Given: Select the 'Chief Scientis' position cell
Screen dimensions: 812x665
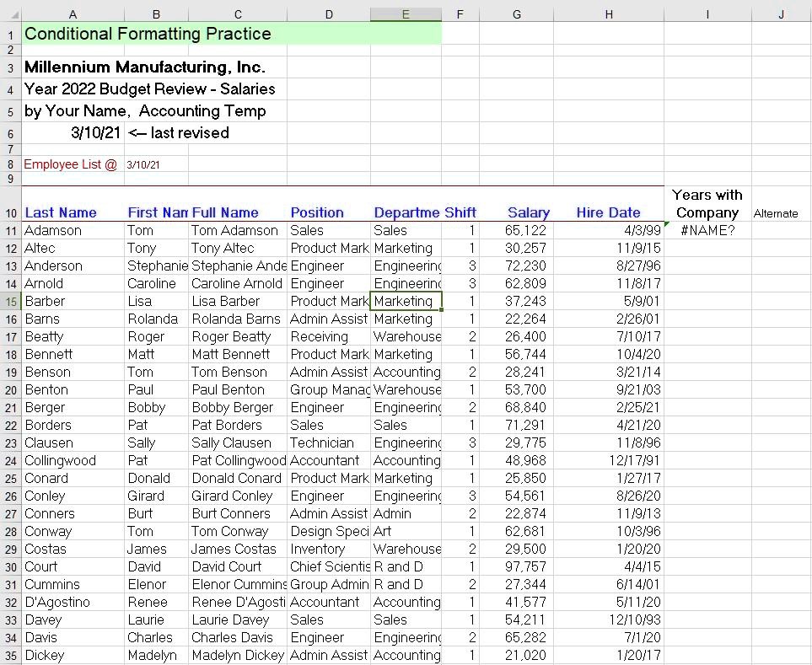Looking at the screenshot, I should [329, 566].
